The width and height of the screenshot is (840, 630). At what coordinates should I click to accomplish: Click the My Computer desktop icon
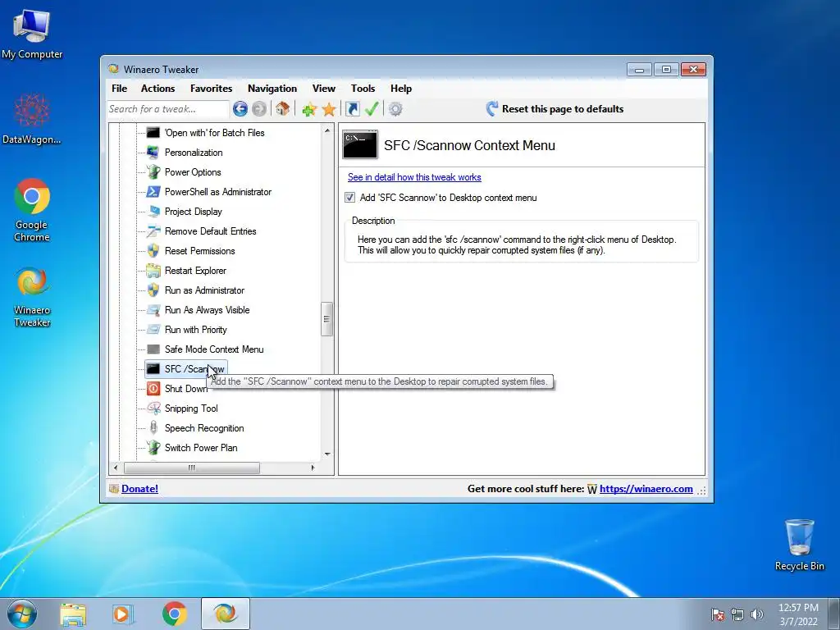click(32, 34)
